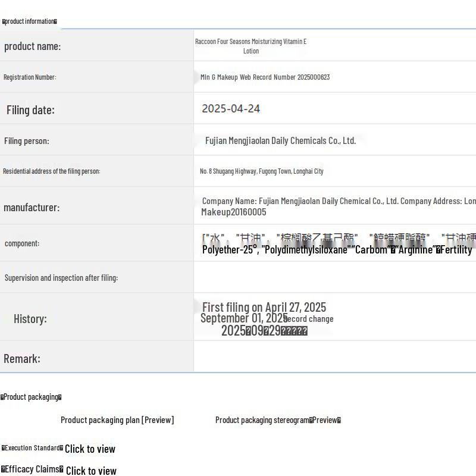This screenshot has height=476, width=476.
Task: Click the Residential address of the filing person label
Action: (x=52, y=171)
